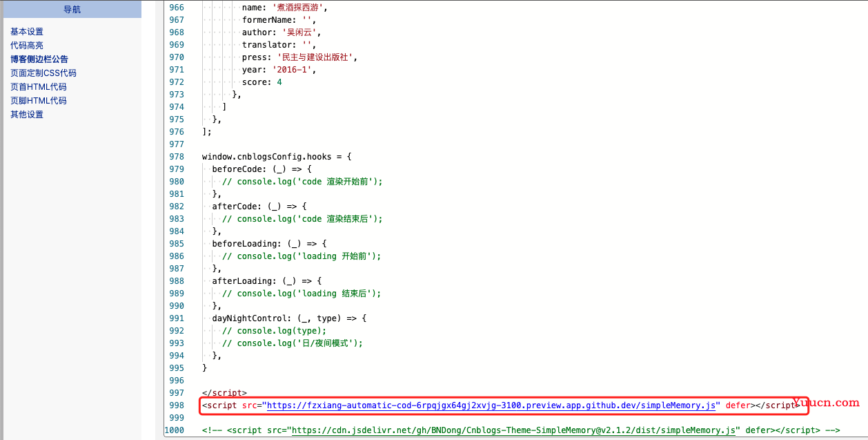
Task: Click the afterLoading hook definition
Action: [x=267, y=281]
